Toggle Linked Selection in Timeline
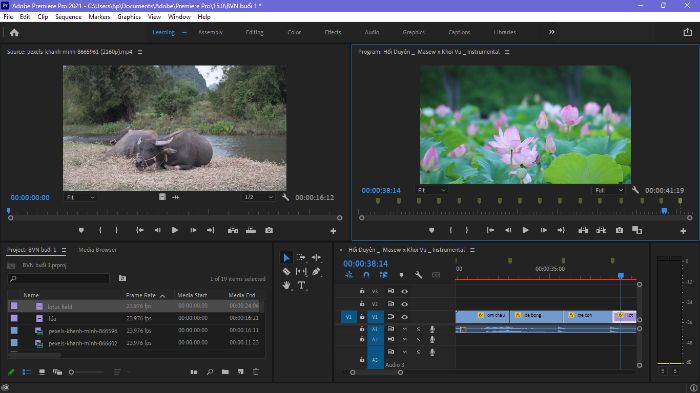Image resolution: width=700 pixels, height=393 pixels. [383, 275]
